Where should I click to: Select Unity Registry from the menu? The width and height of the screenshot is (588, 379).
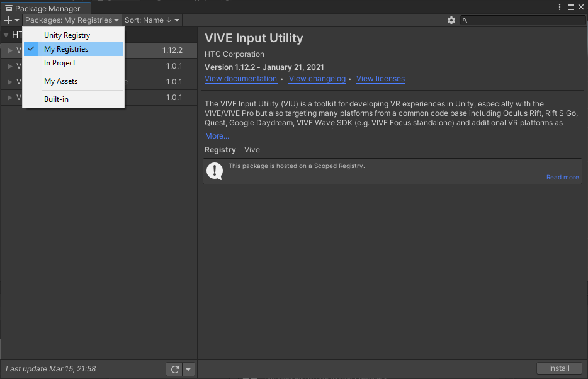pos(74,35)
